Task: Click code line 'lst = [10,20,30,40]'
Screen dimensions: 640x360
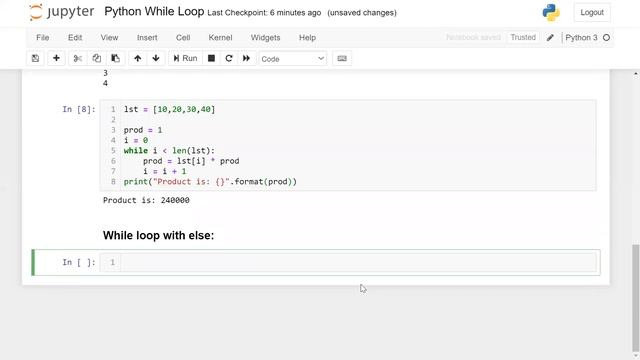Action: 169,109
